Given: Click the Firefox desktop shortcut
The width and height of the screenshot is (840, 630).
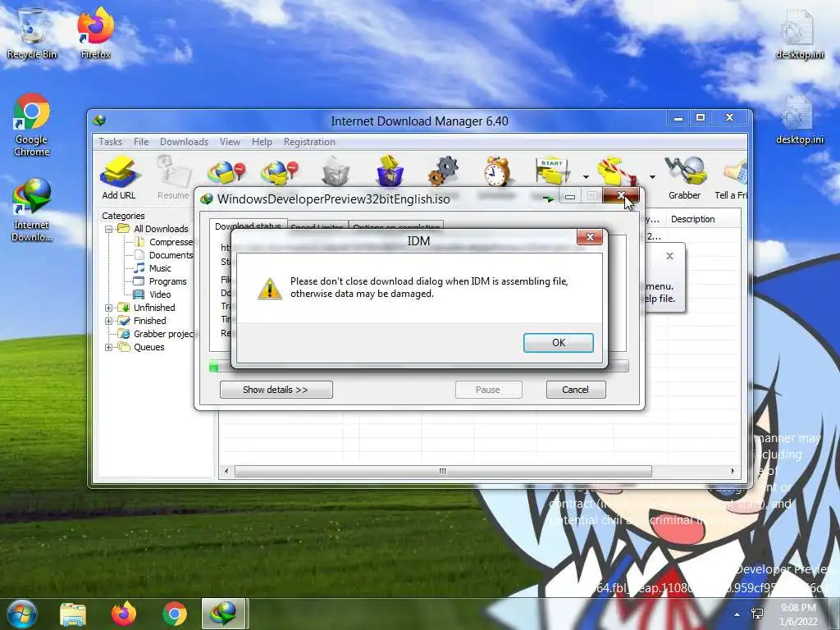Looking at the screenshot, I should (95, 33).
